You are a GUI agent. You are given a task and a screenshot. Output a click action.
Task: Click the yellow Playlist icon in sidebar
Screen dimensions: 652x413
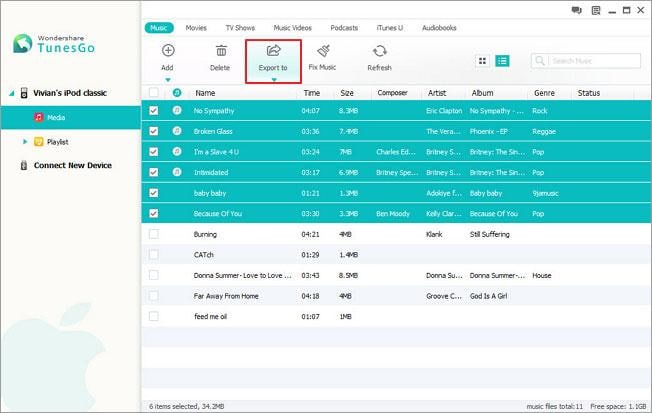pos(38,142)
